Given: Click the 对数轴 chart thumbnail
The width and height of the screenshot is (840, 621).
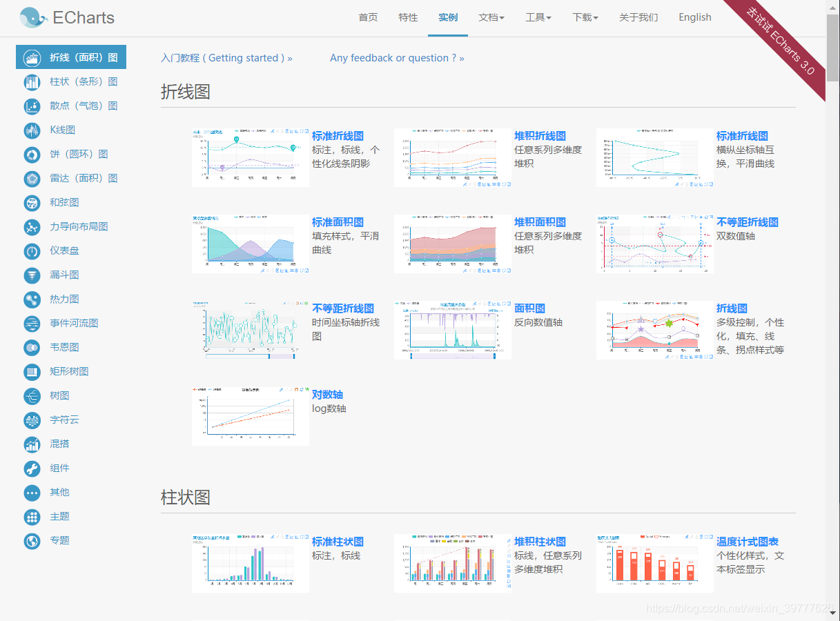Looking at the screenshot, I should coord(251,416).
